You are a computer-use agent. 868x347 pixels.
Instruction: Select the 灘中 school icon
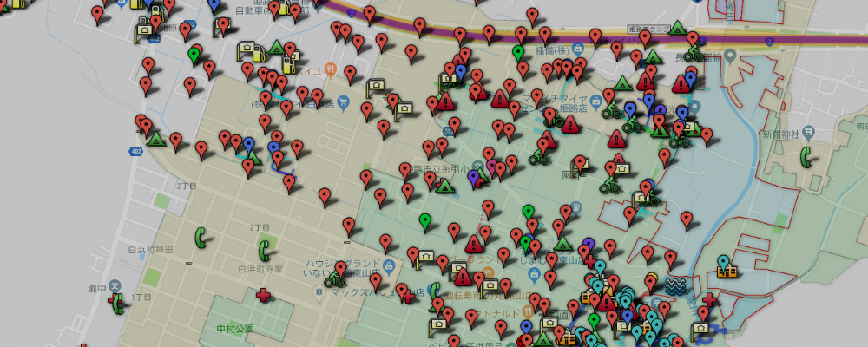pos(116,287)
